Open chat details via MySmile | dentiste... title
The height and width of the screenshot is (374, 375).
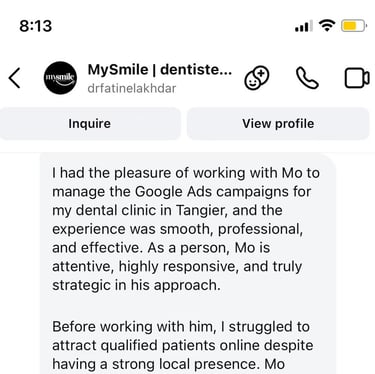point(160,70)
